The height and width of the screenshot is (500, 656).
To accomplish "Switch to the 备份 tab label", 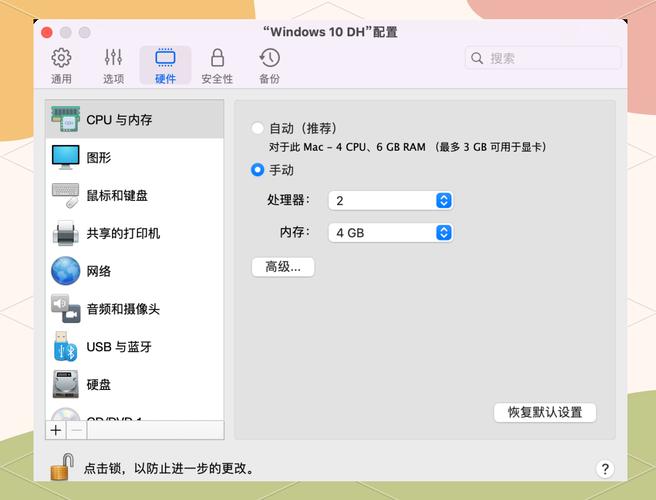I will click(269, 79).
